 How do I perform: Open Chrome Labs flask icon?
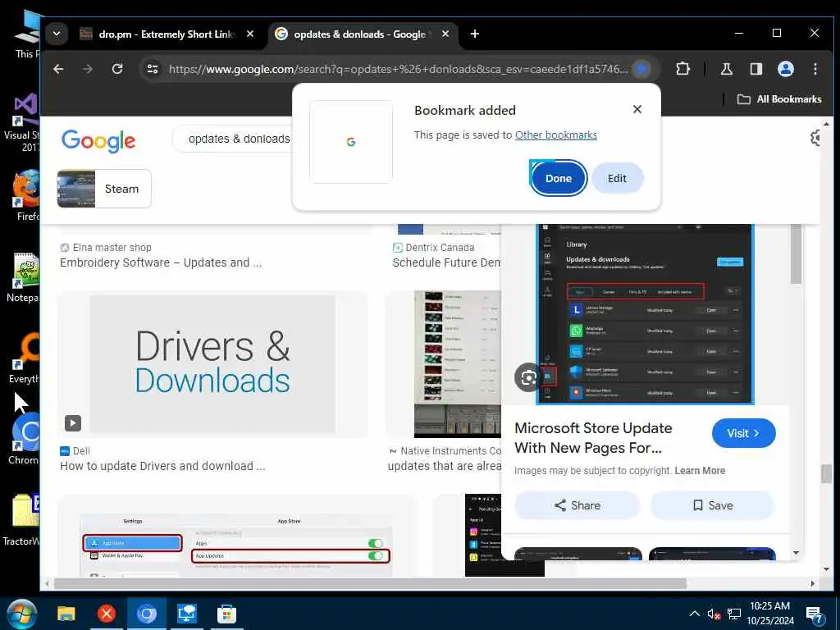[727, 69]
